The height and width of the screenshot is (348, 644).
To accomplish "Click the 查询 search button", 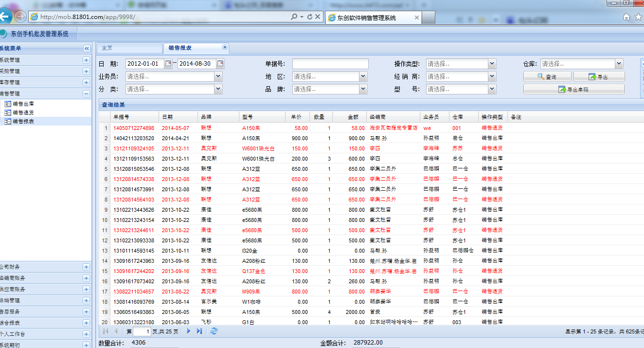I will [547, 77].
